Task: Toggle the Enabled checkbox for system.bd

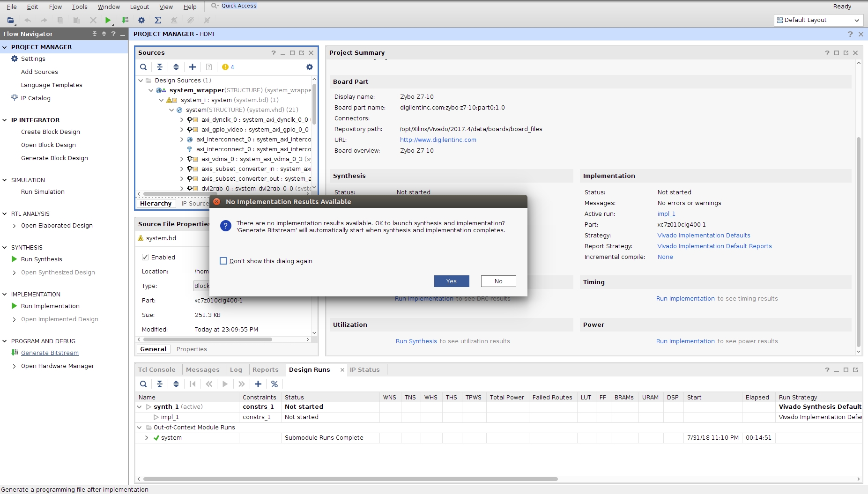Action: (145, 257)
